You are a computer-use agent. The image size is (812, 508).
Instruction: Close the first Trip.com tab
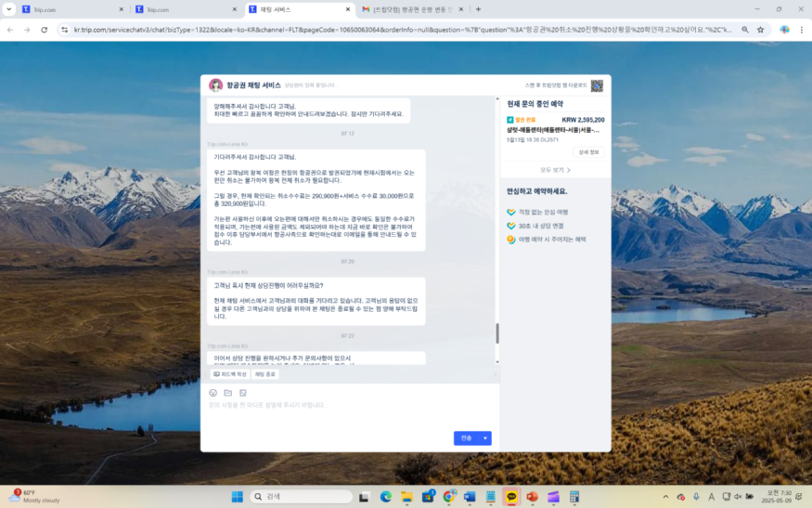click(122, 9)
